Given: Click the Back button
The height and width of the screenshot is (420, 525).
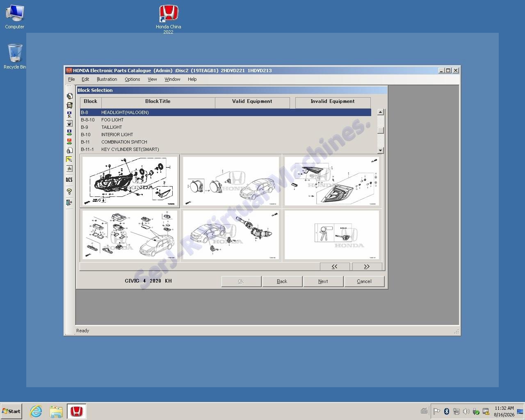Looking at the screenshot, I should (x=282, y=281).
